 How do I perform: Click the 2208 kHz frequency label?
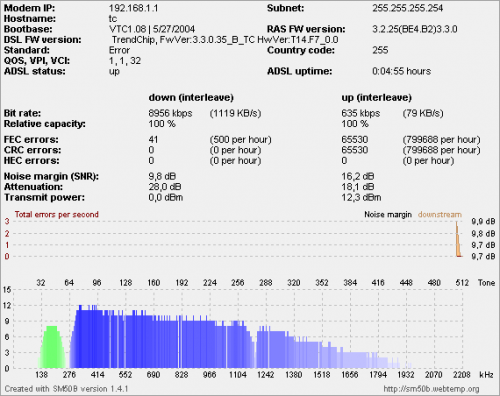click(x=462, y=375)
